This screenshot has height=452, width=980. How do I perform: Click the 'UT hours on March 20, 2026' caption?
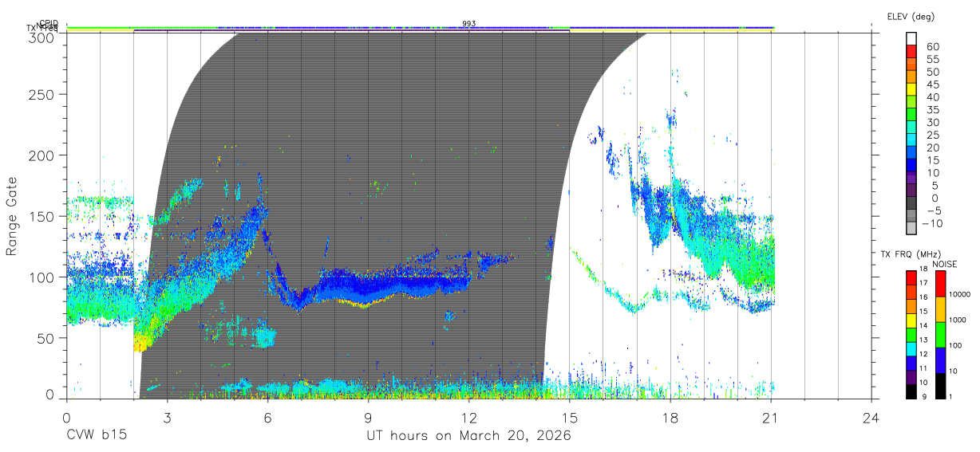(468, 436)
